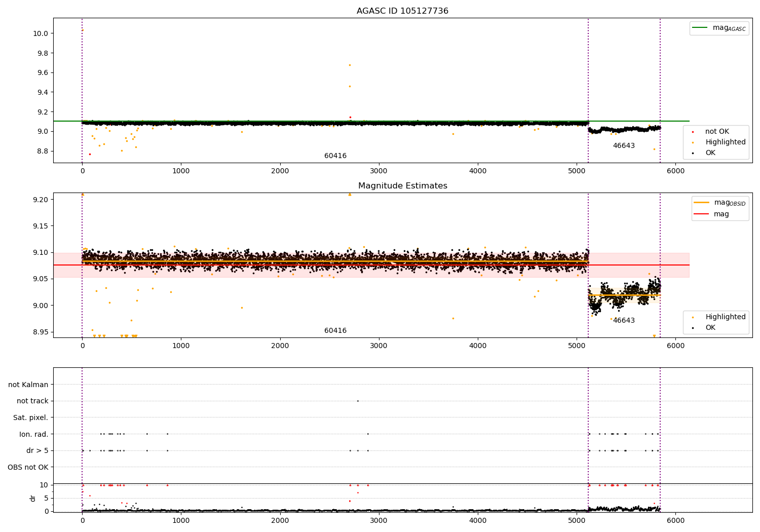Click the 6000 tick on bottom x-axis
The image size is (760, 532).
pos(676,520)
